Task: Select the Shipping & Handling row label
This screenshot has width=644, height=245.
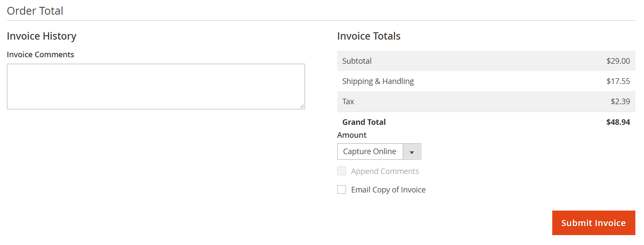Action: pyautogui.click(x=378, y=81)
